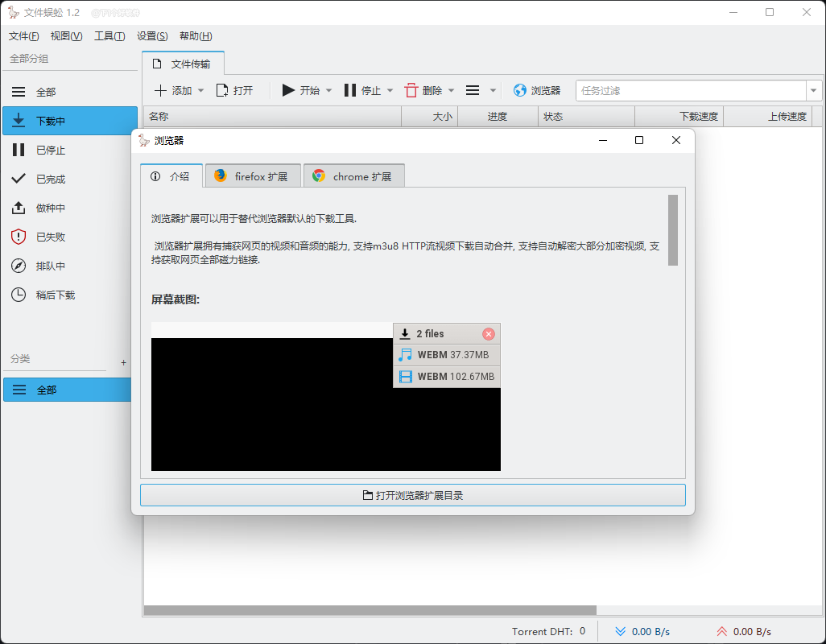
Task: Switch to the chrome 扩展 tab
Action: (354, 175)
